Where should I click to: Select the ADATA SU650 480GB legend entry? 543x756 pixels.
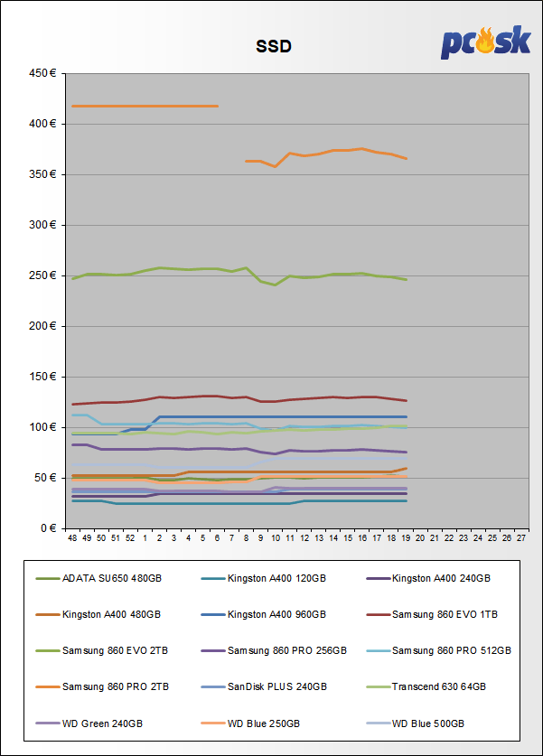(x=98, y=578)
